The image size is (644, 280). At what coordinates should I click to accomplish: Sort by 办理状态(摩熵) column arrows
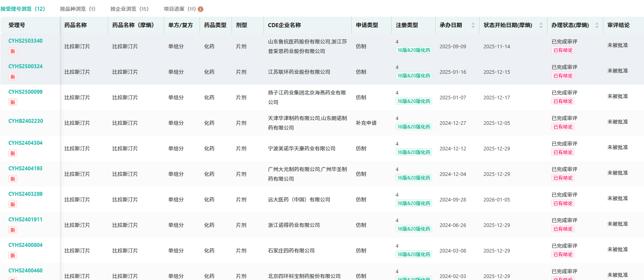pyautogui.click(x=596, y=25)
